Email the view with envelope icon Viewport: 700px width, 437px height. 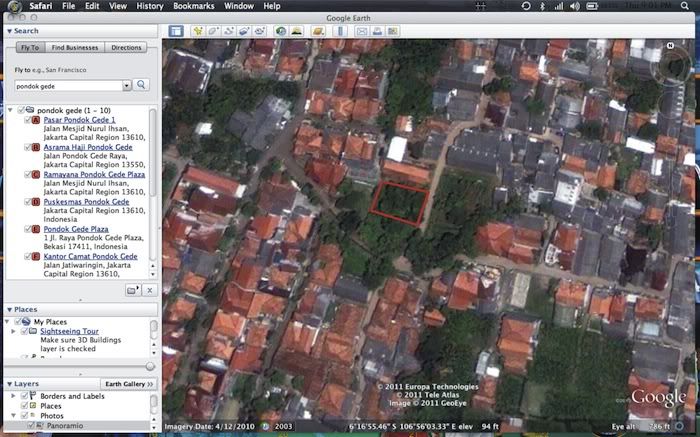[362, 31]
